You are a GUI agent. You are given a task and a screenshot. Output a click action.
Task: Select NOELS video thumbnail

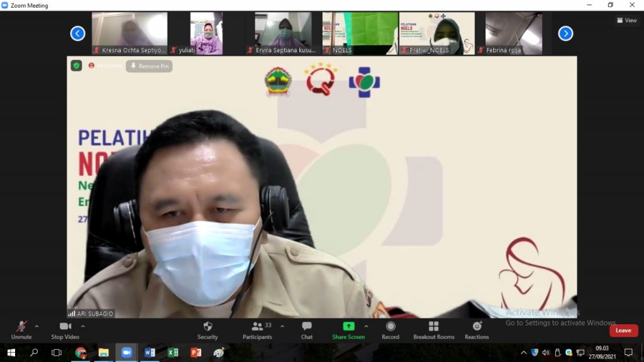point(360,33)
